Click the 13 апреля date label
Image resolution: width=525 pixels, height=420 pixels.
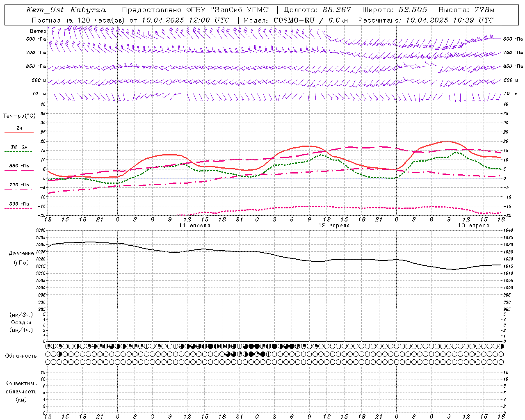473,226
